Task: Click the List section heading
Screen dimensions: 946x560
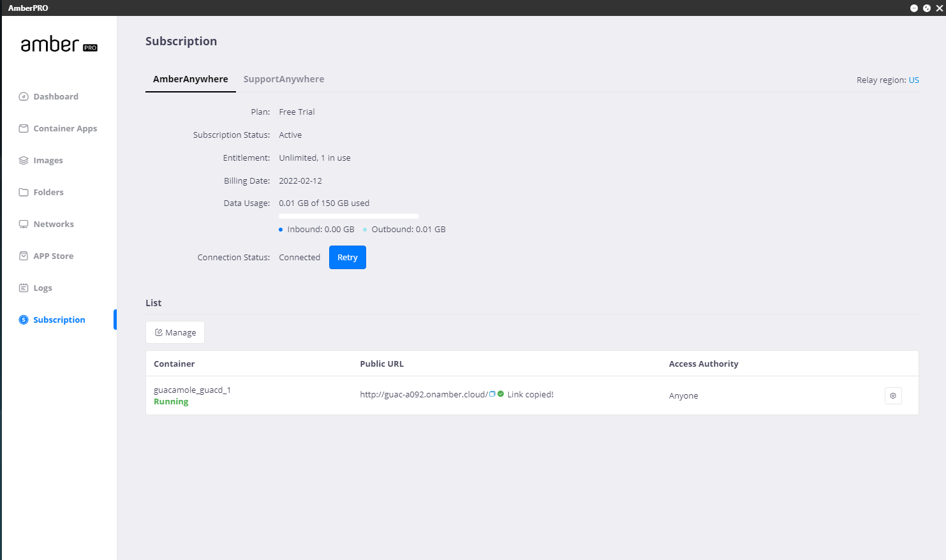Action: [x=154, y=303]
